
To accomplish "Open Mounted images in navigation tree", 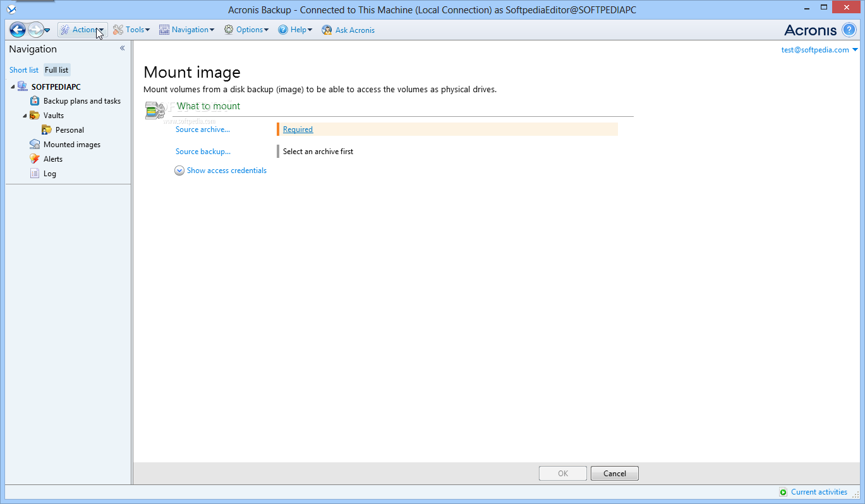I will tap(72, 145).
